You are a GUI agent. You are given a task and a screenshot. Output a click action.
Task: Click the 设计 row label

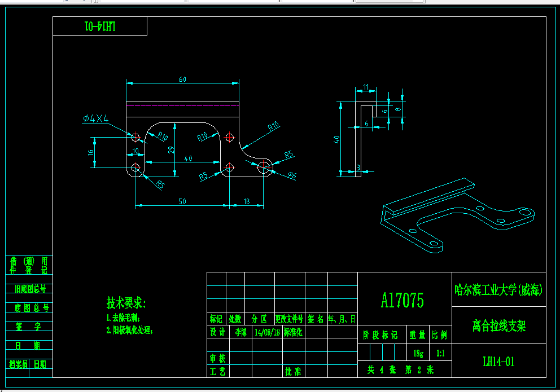[217, 332]
